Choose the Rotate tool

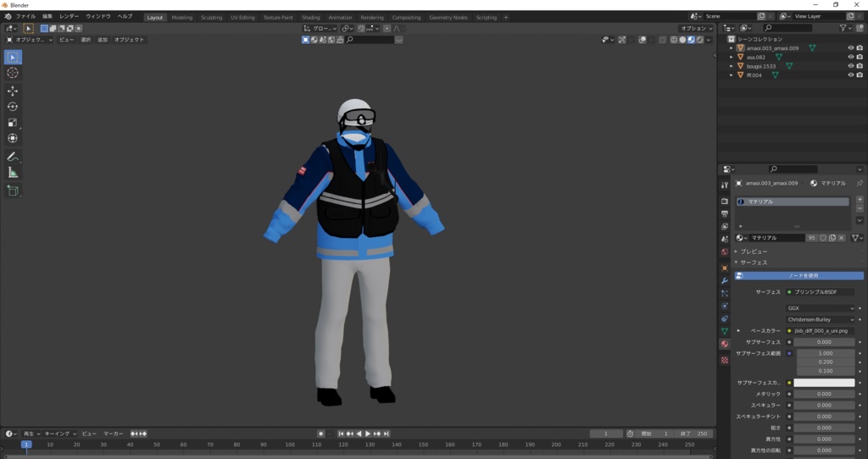point(13,107)
